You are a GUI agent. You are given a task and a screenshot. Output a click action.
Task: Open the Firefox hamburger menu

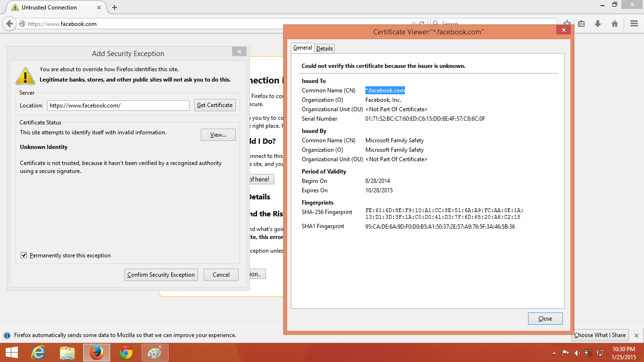click(x=634, y=24)
